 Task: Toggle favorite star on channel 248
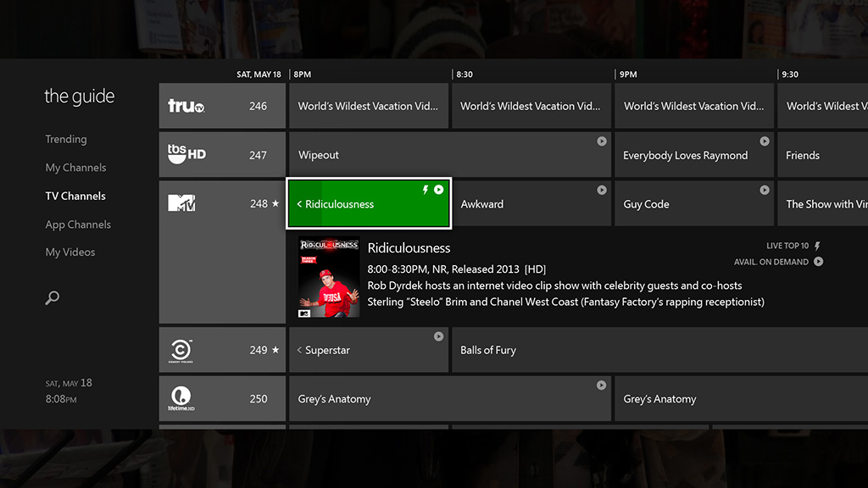point(275,203)
